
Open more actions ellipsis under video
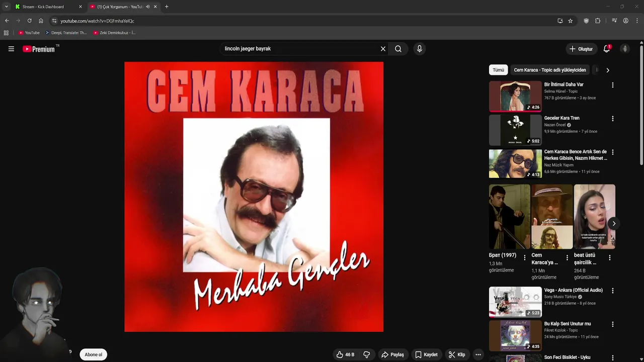pos(478,354)
